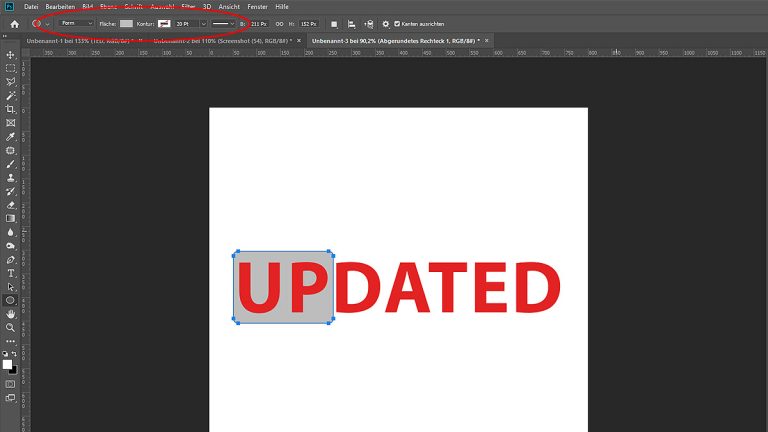Select the History Brush tool
Screen dimensions: 768x432
[10, 192]
